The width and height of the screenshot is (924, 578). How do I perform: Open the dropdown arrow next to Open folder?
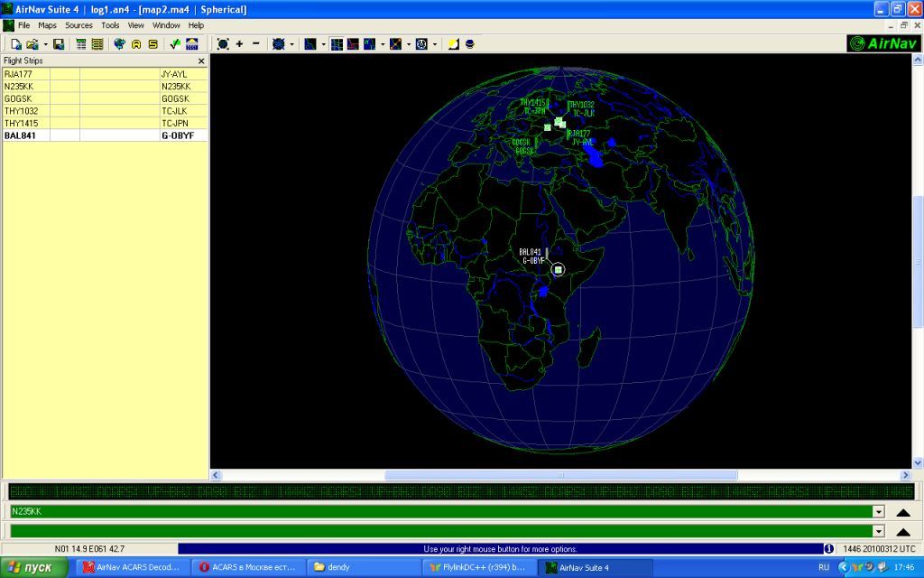(45, 45)
